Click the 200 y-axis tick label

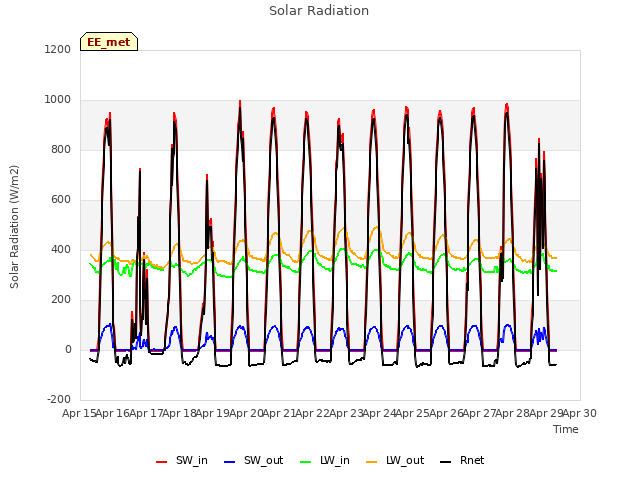click(x=61, y=300)
